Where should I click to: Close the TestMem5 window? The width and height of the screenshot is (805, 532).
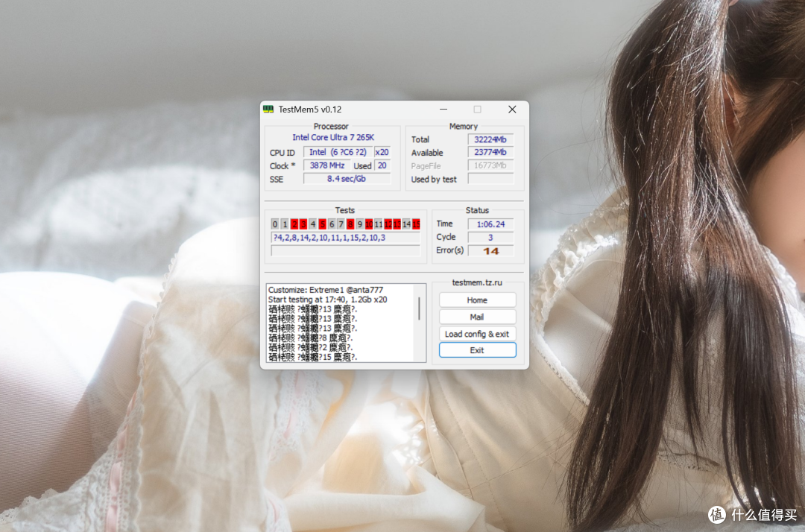512,110
